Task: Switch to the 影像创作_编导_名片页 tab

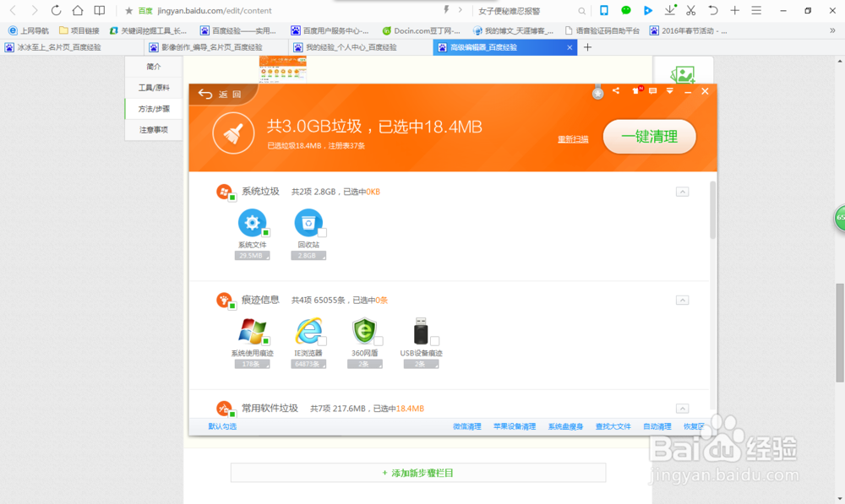Action: point(217,47)
